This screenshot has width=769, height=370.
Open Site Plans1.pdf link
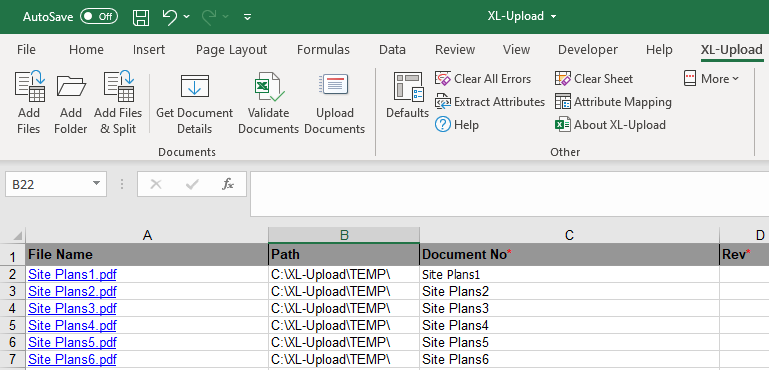pos(72,274)
